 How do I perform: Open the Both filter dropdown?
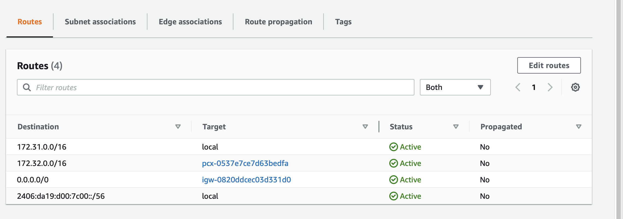(x=455, y=87)
